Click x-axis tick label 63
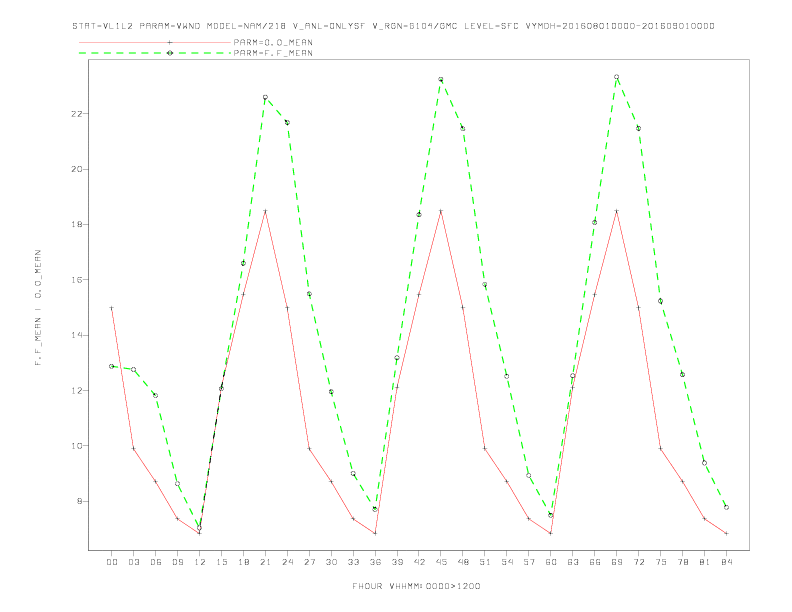Image resolution: width=792 pixels, height=612 pixels. 573,562
